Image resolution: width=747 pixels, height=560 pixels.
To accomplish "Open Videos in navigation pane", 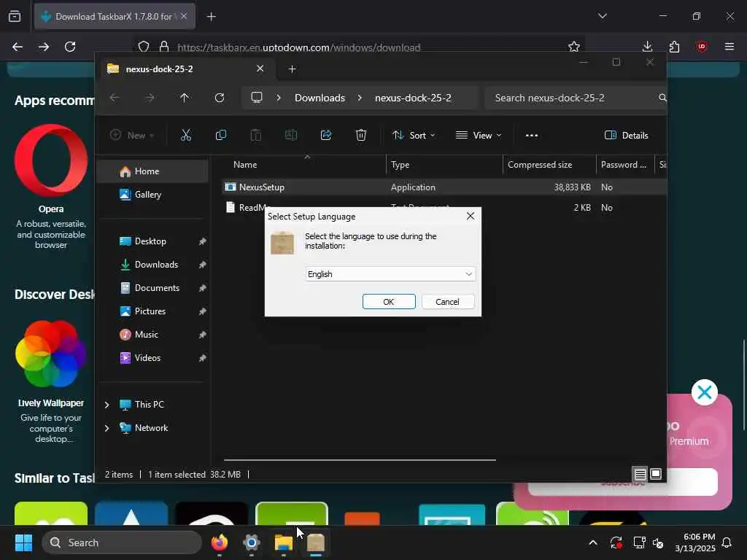I will pos(152,357).
